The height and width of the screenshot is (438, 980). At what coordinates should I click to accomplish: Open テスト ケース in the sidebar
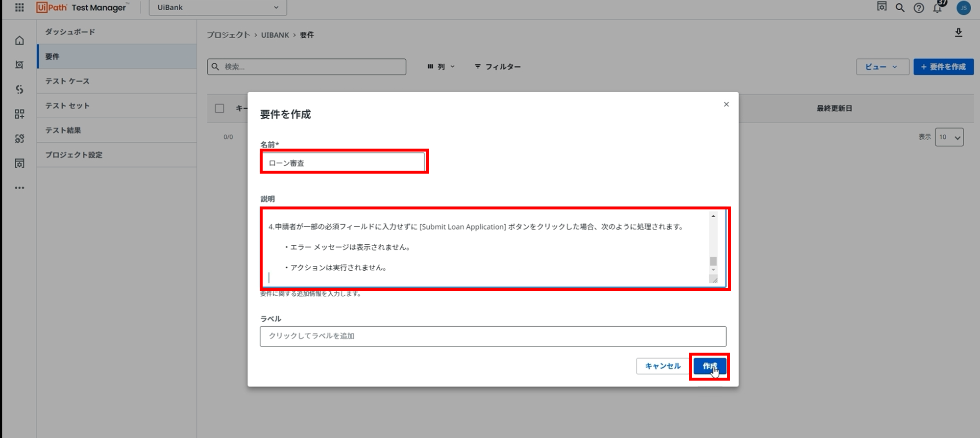117,81
